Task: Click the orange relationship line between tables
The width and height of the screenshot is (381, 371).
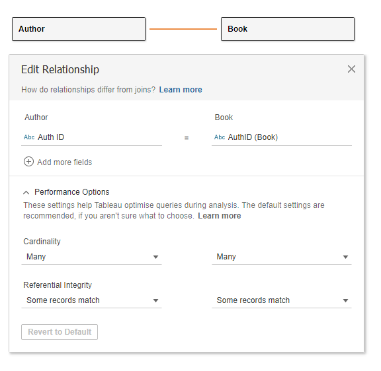Action: coord(183,29)
